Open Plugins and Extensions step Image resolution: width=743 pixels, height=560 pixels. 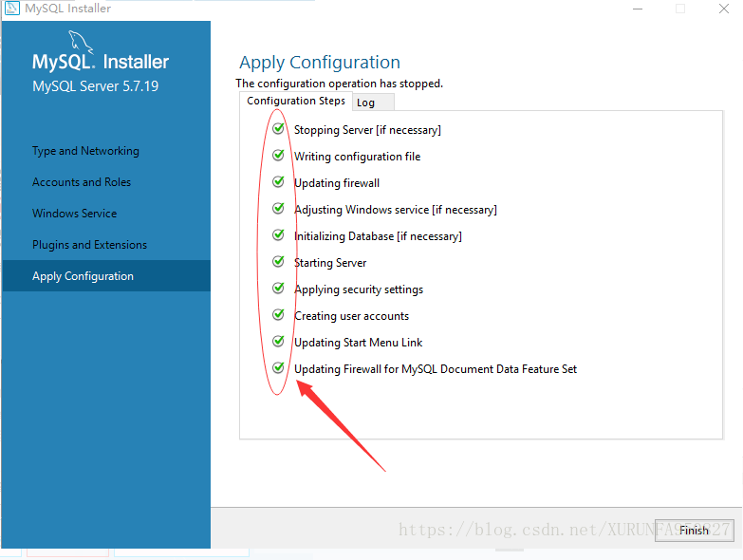coord(89,245)
